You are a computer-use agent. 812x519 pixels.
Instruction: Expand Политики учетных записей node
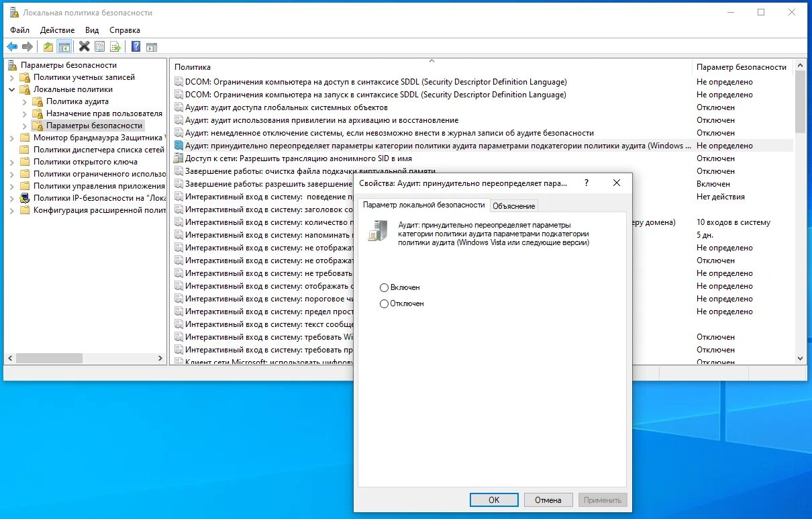[12, 77]
